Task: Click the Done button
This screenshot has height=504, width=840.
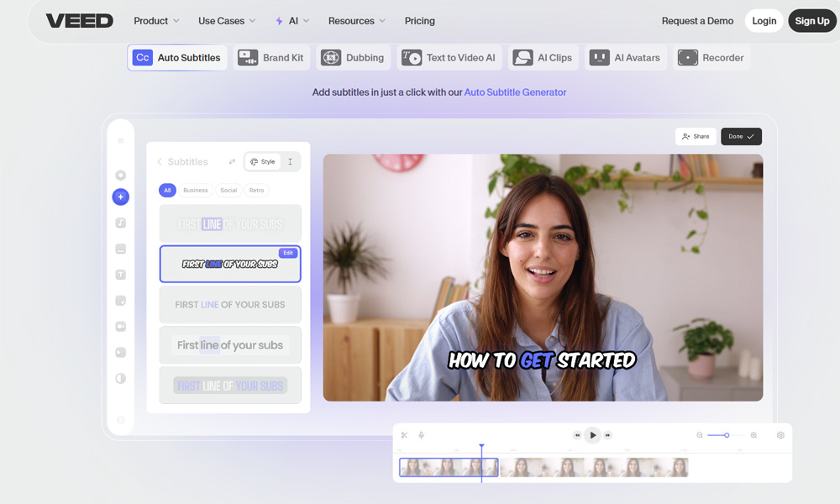Action: (741, 137)
